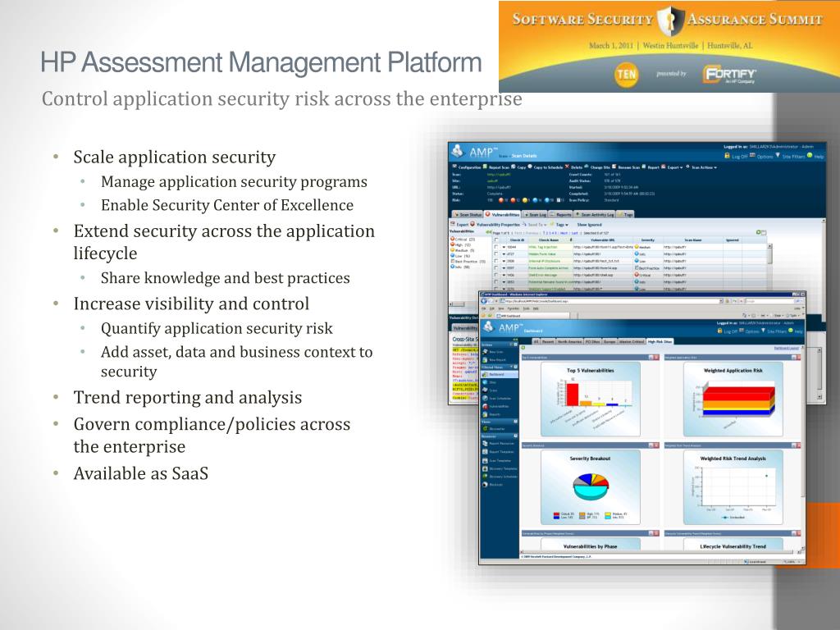
Task: Click Dashboard Layout link
Action: point(787,348)
